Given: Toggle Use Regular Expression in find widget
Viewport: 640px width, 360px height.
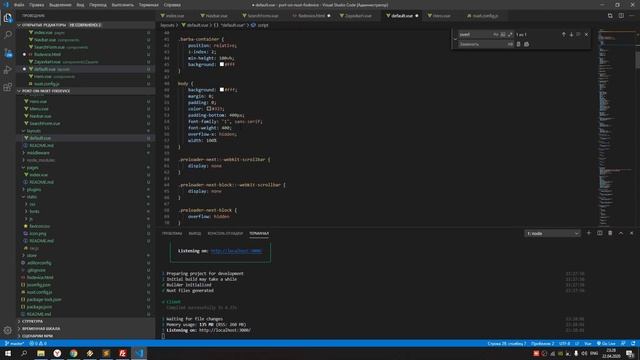Looking at the screenshot, I should coord(510,34).
